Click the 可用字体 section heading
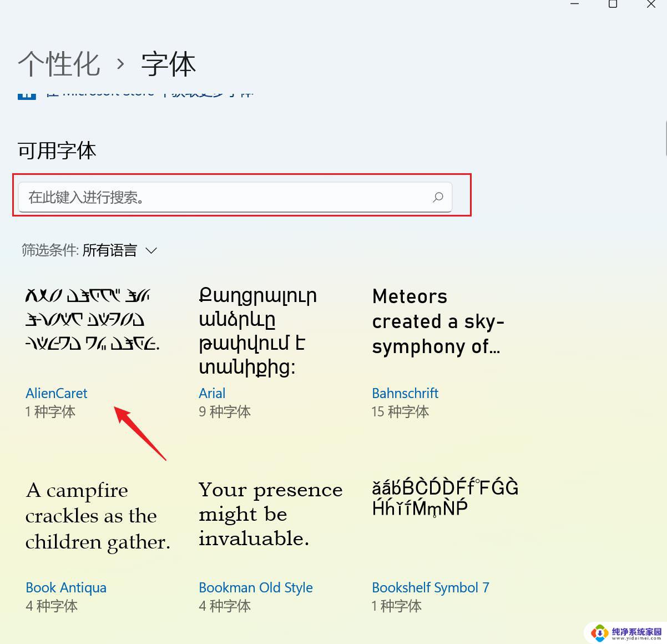Image resolution: width=667 pixels, height=644 pixels. 57,150
